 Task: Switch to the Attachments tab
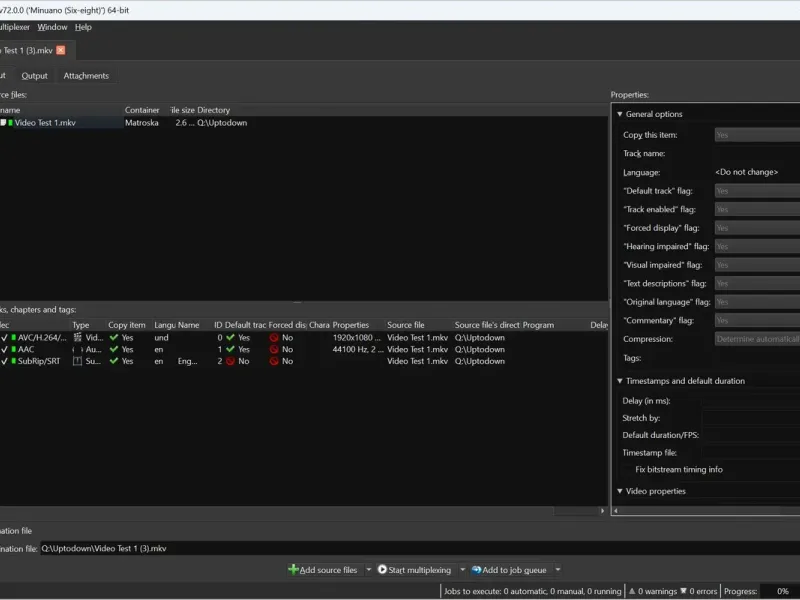(x=86, y=76)
